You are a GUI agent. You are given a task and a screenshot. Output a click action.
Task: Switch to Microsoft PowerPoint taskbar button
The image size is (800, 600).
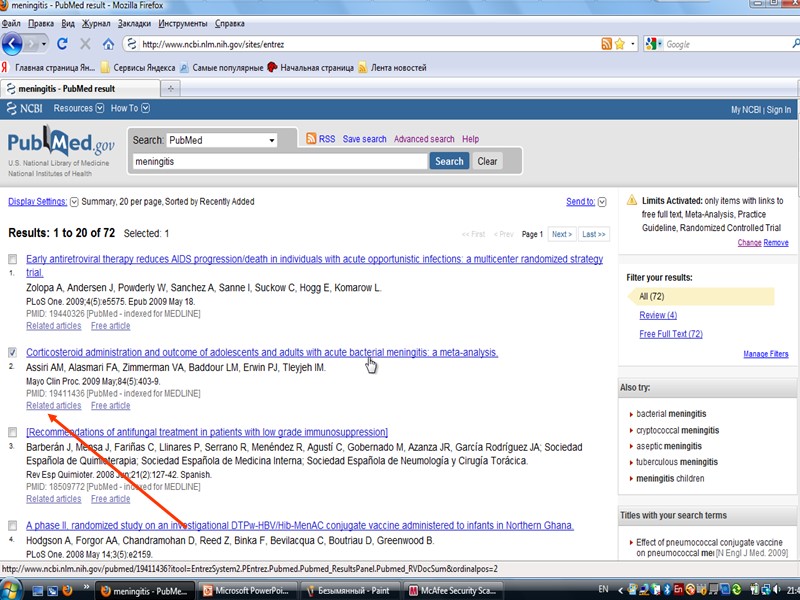(248, 590)
